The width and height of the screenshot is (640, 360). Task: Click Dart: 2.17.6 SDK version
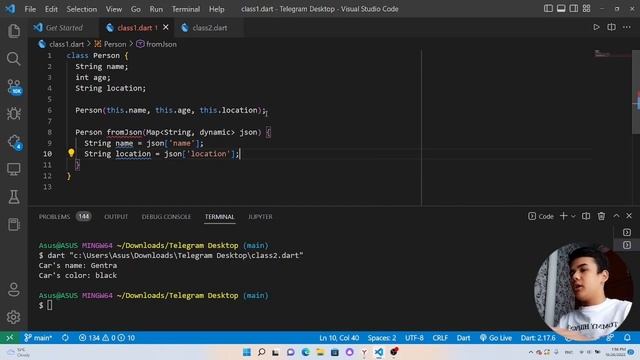[538, 338]
